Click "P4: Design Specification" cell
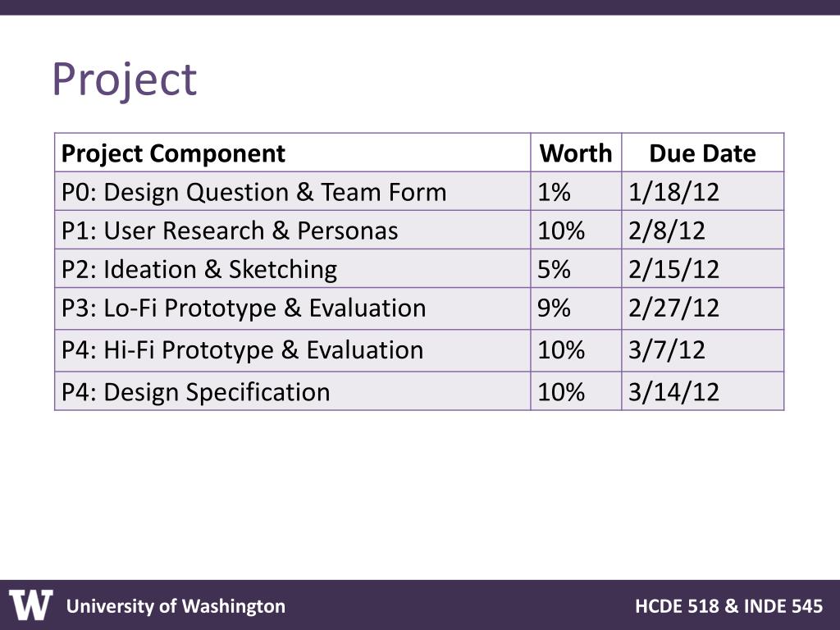Viewport: 840px width, 630px height. coord(196,391)
